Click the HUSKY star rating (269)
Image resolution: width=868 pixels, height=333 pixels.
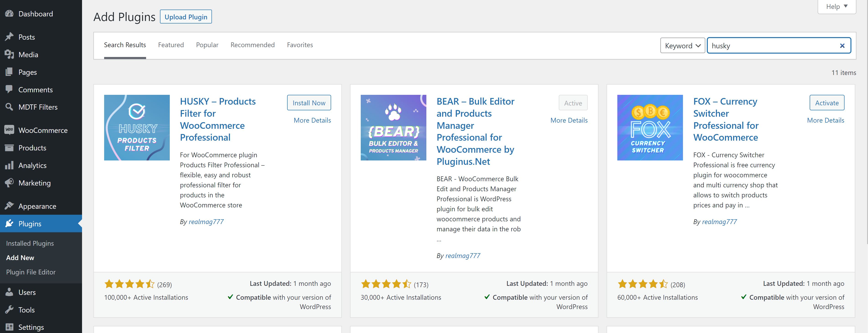click(x=138, y=284)
